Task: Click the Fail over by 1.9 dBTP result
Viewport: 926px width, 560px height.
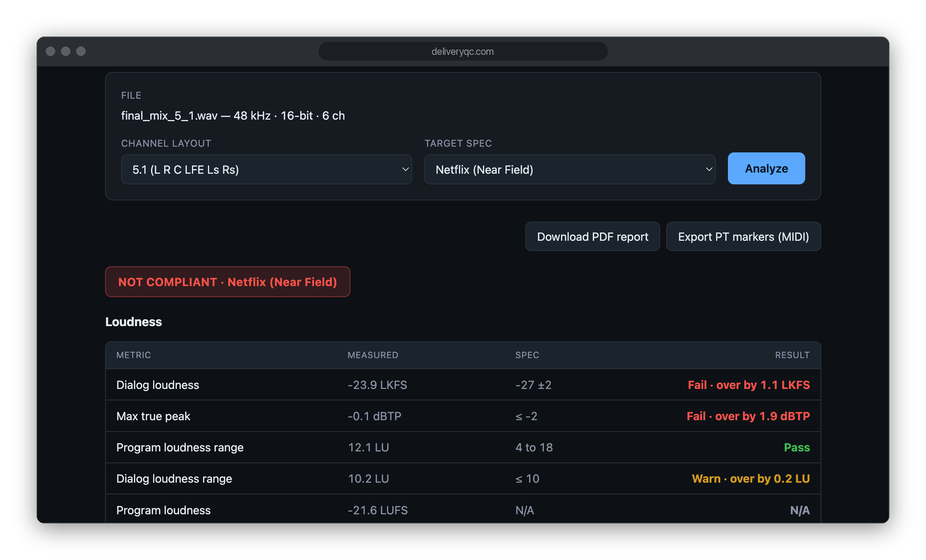Action: pos(748,416)
